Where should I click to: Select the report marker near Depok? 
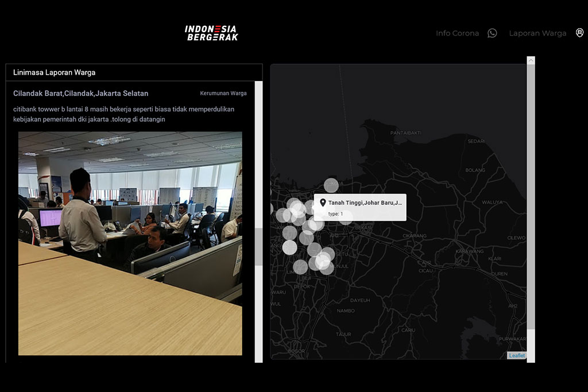[x=300, y=267]
